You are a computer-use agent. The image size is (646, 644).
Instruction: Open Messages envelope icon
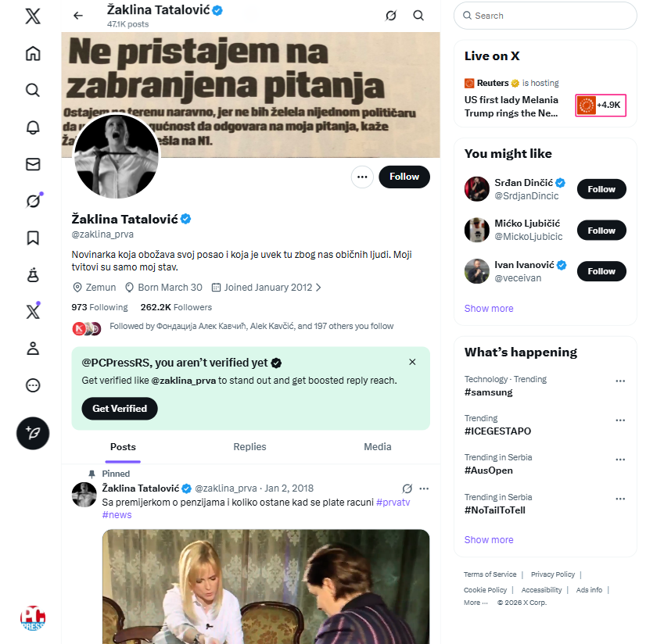pos(33,164)
